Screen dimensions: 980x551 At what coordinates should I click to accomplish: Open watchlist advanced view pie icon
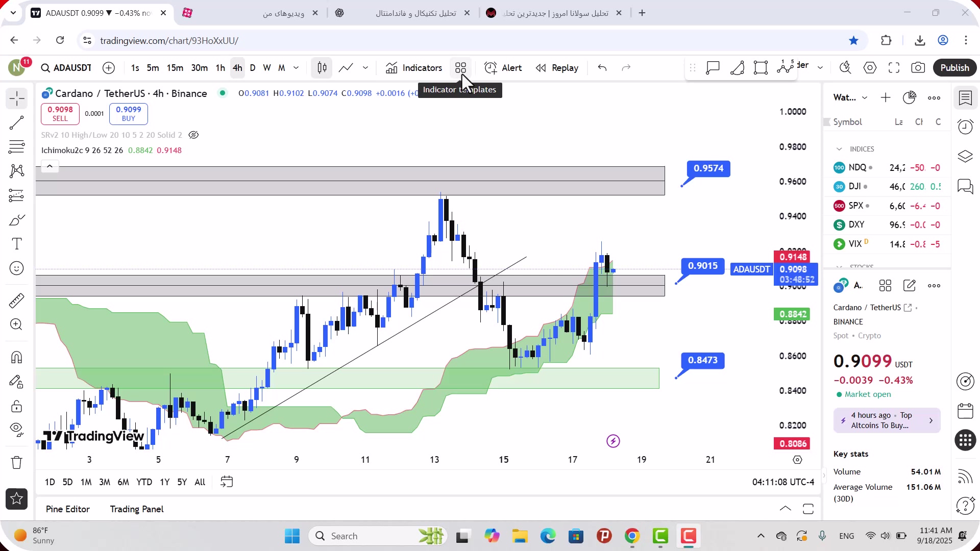910,97
